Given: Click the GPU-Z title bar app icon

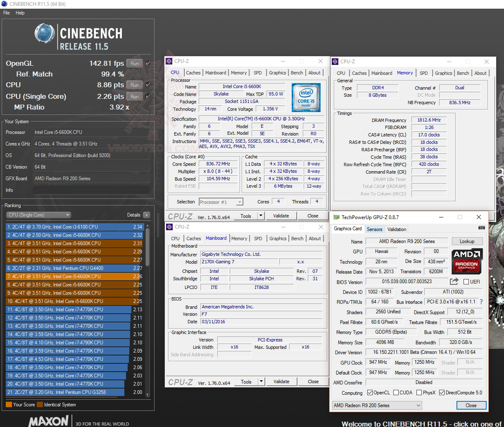Looking at the screenshot, I should tap(337, 217).
